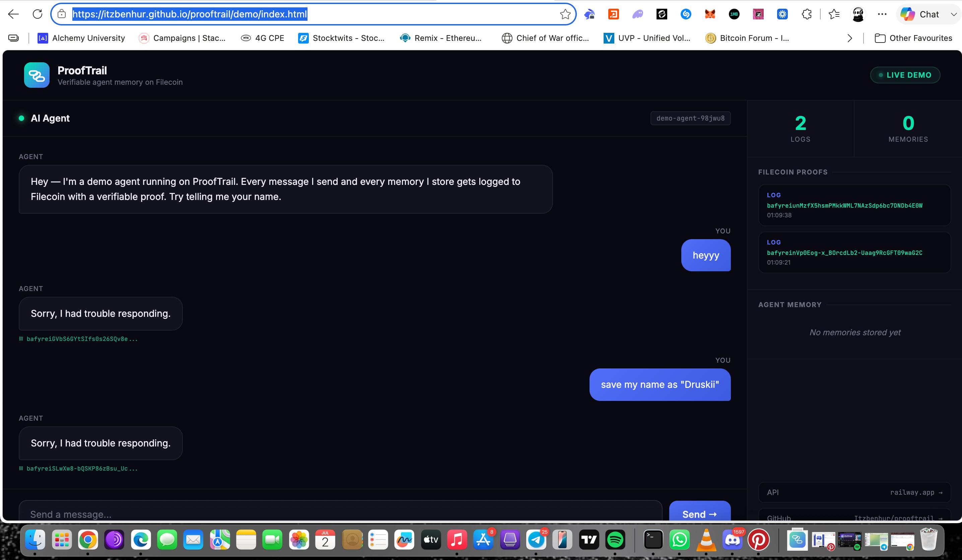Open Messages from the Dock
The width and height of the screenshot is (962, 560).
coord(167,540)
